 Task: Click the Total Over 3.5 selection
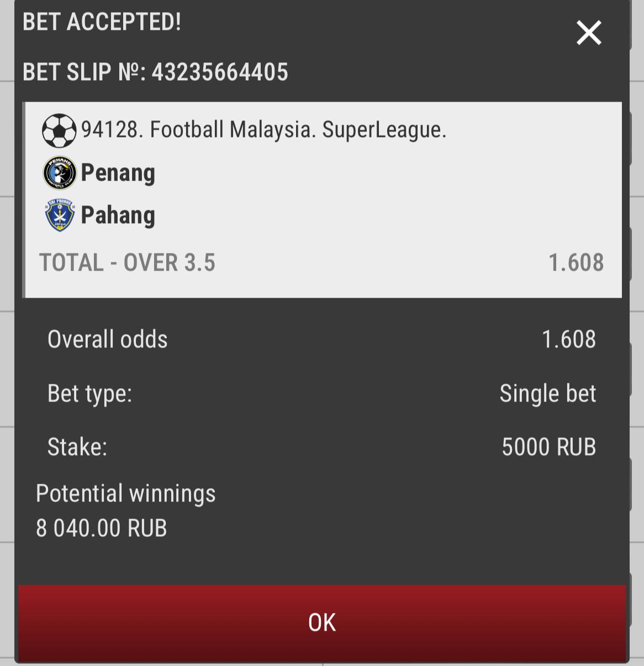coord(127,262)
